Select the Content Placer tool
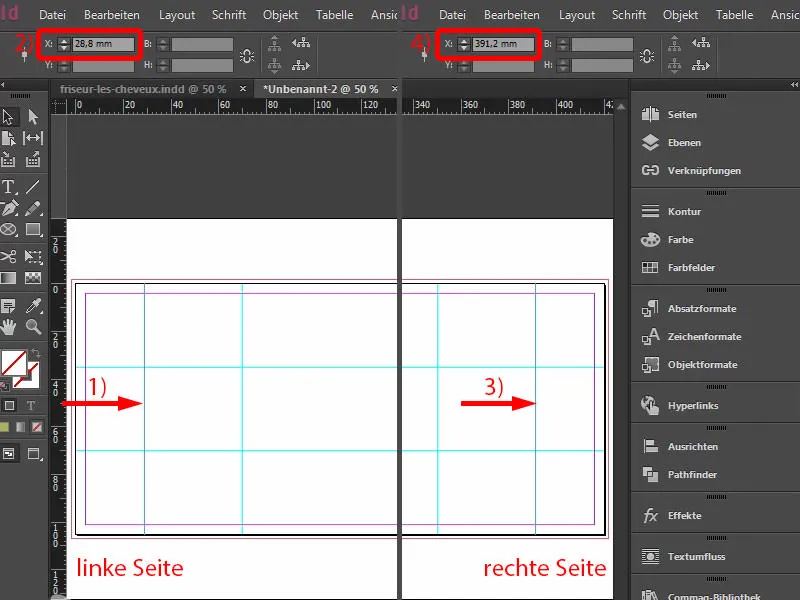This screenshot has height=600, width=800. (x=33, y=160)
